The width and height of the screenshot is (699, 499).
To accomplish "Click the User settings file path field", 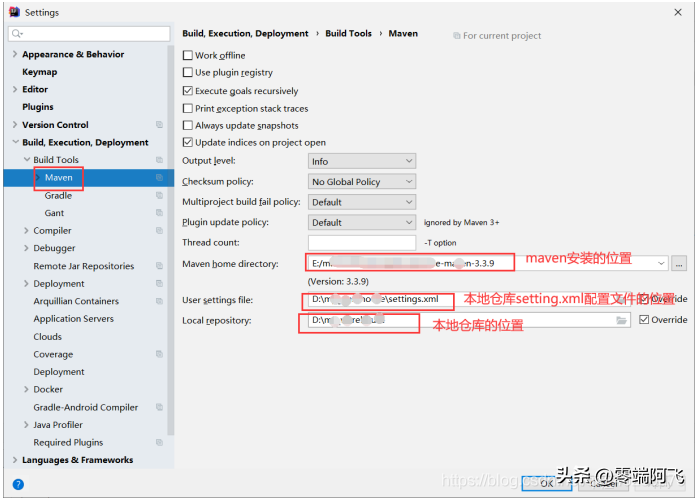I will [x=469, y=299].
